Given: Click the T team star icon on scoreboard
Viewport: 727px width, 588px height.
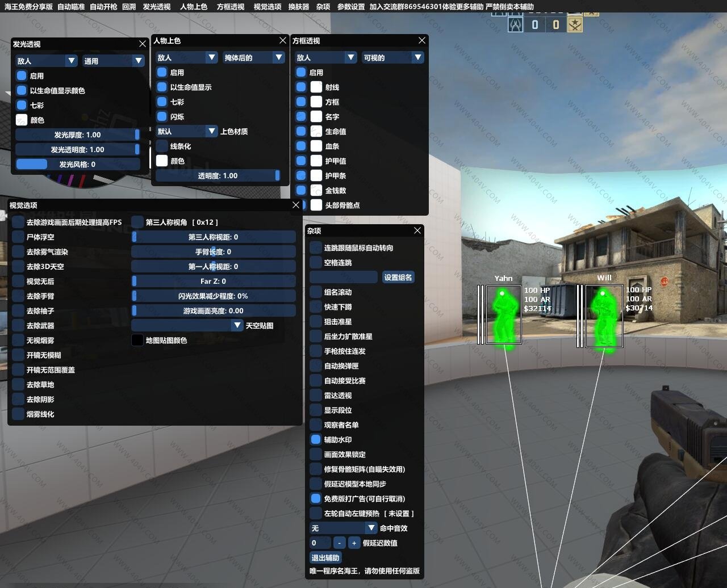Looking at the screenshot, I should 575,24.
